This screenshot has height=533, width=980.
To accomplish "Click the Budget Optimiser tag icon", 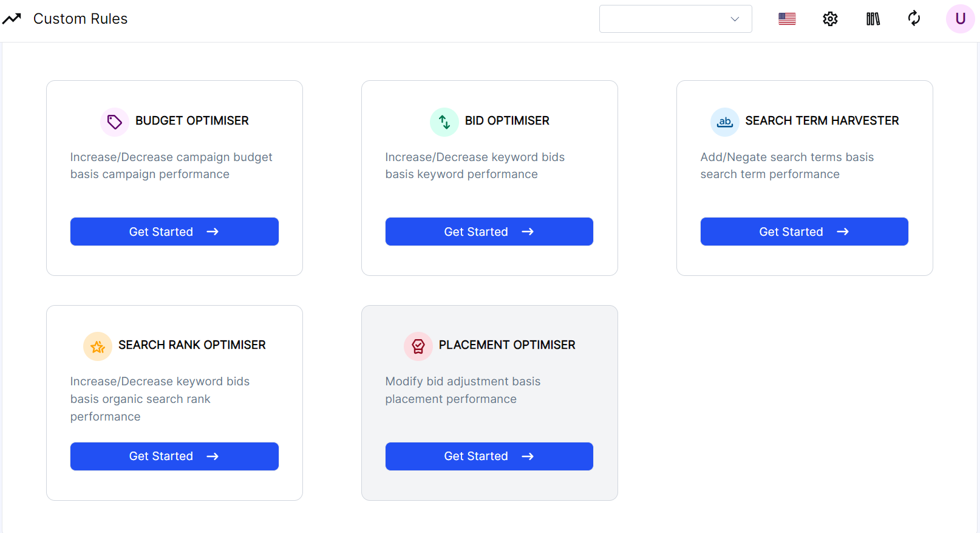I will 114,122.
